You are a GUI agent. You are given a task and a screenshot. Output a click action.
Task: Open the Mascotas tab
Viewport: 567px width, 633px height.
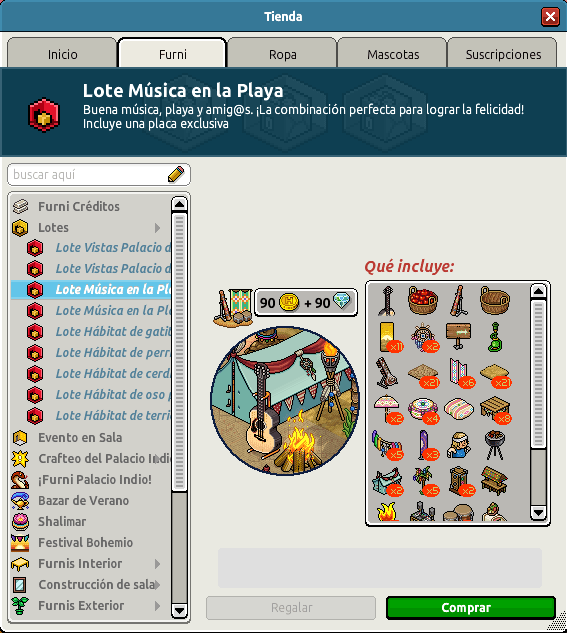coord(393,54)
